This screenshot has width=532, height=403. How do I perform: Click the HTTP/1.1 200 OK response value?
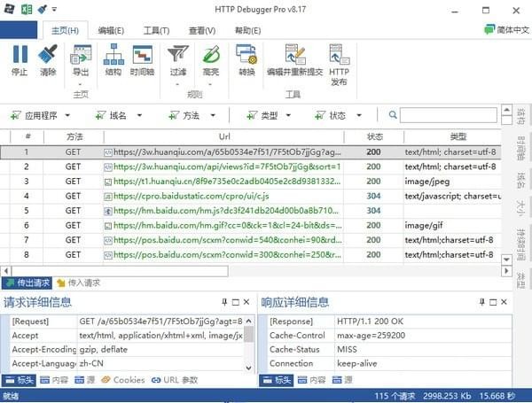click(x=370, y=322)
